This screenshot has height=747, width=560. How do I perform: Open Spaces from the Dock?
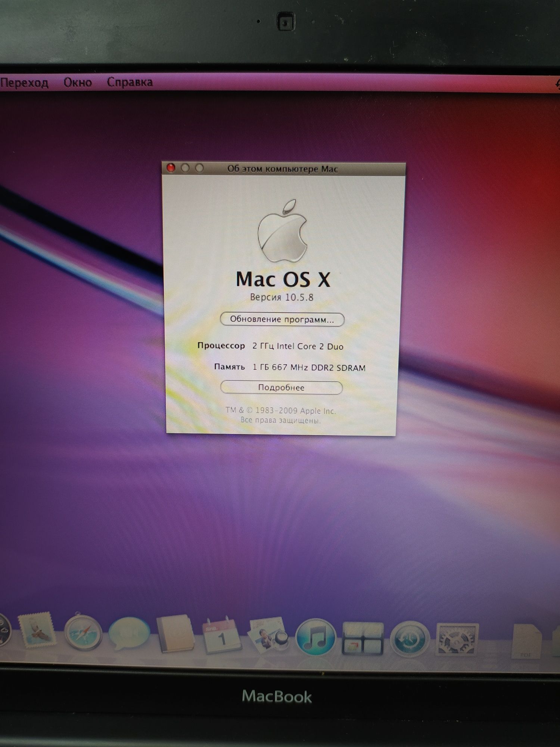click(363, 638)
